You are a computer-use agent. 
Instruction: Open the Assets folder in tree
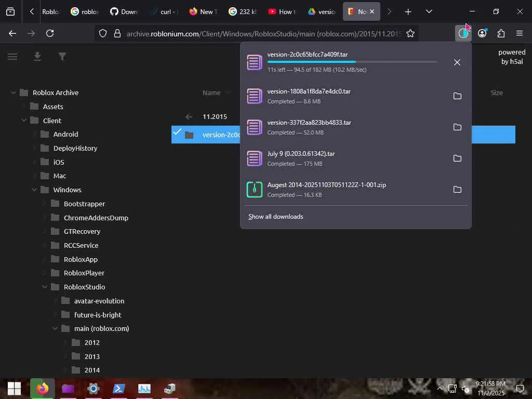pyautogui.click(x=46, y=107)
